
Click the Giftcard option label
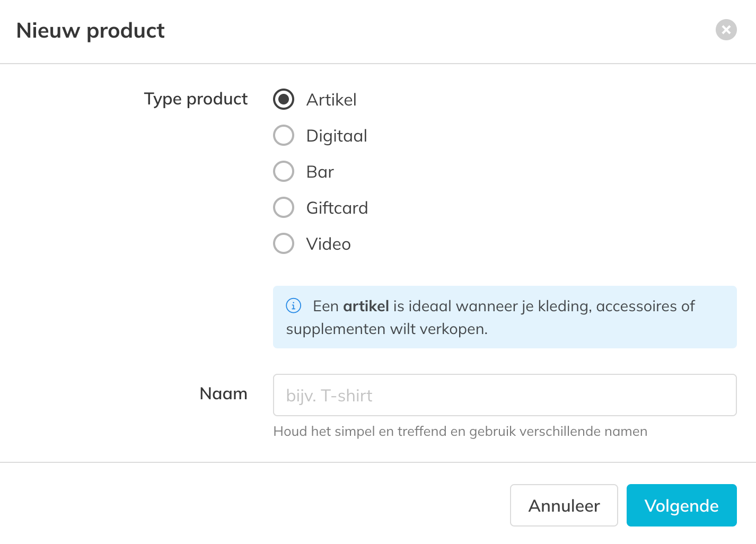coord(337,208)
